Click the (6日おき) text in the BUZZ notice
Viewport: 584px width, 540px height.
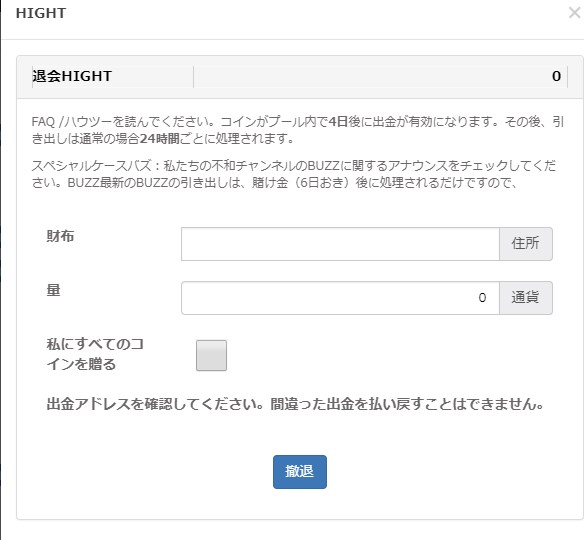(322, 183)
